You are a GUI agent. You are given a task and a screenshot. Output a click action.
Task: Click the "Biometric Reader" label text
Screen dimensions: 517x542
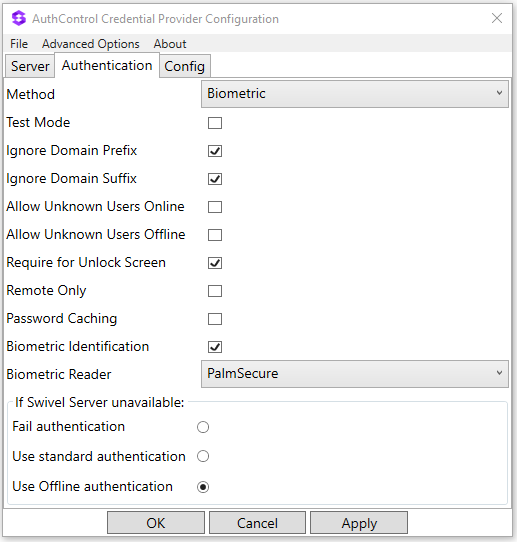[59, 374]
